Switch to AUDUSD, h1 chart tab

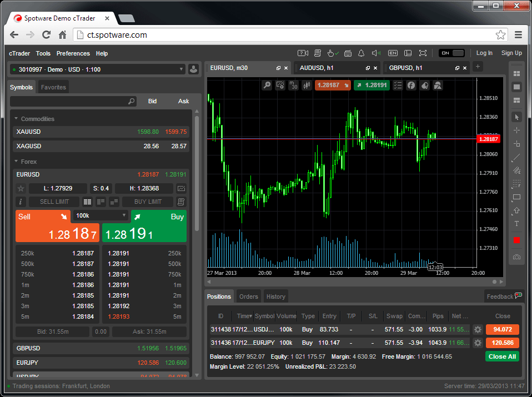click(x=317, y=68)
